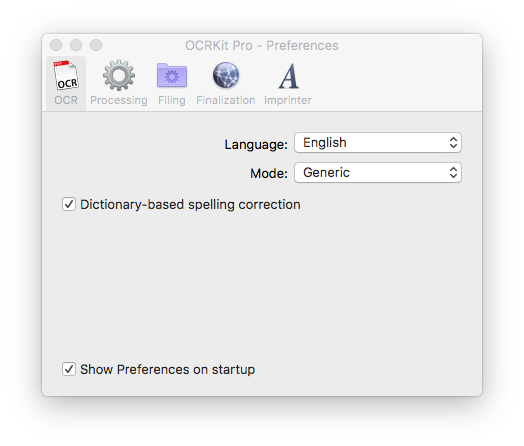Disable Dictionary-based spelling correction checkbox
Viewport: 524px width, 446px height.
[x=69, y=204]
